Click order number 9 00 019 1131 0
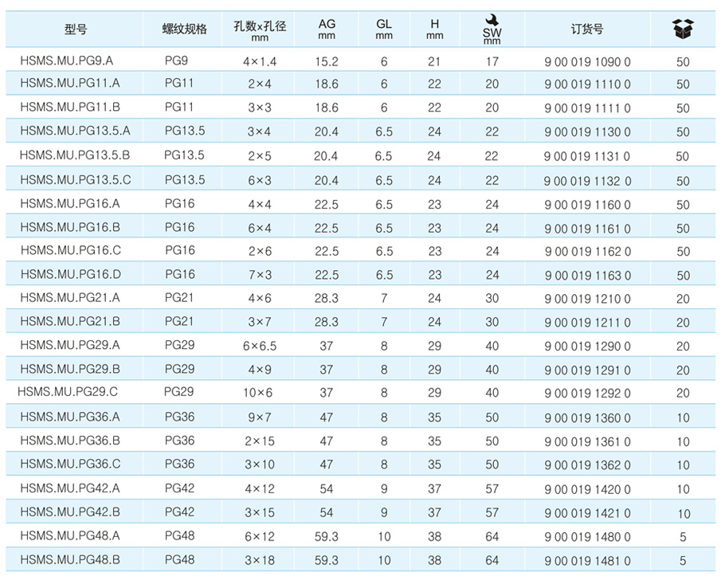This screenshot has height=588, width=725. (x=586, y=156)
